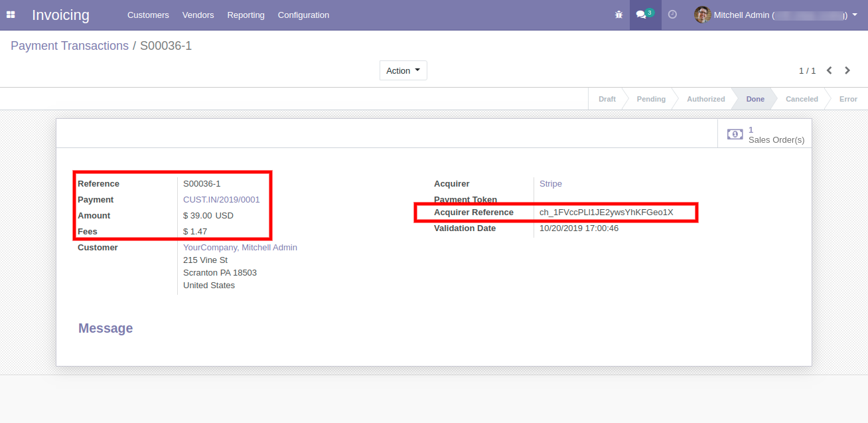Click Mitchell Admin avatar picture
Image resolution: width=868 pixels, height=423 pixels.
click(702, 15)
